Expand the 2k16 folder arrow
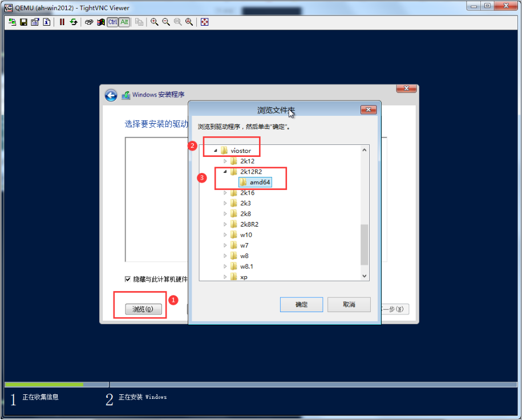Screen dimensions: 522x420 tap(225, 193)
